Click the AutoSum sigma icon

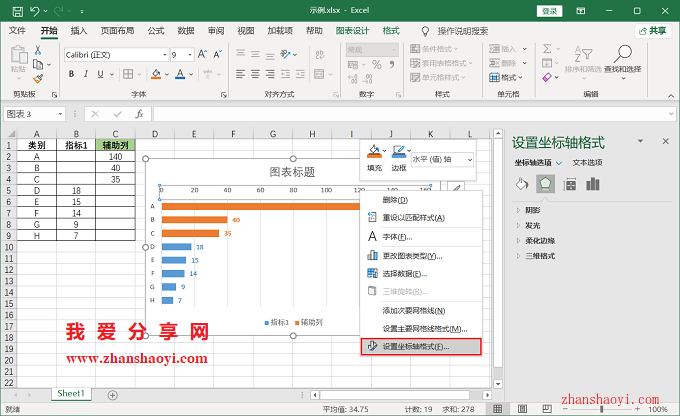click(547, 49)
